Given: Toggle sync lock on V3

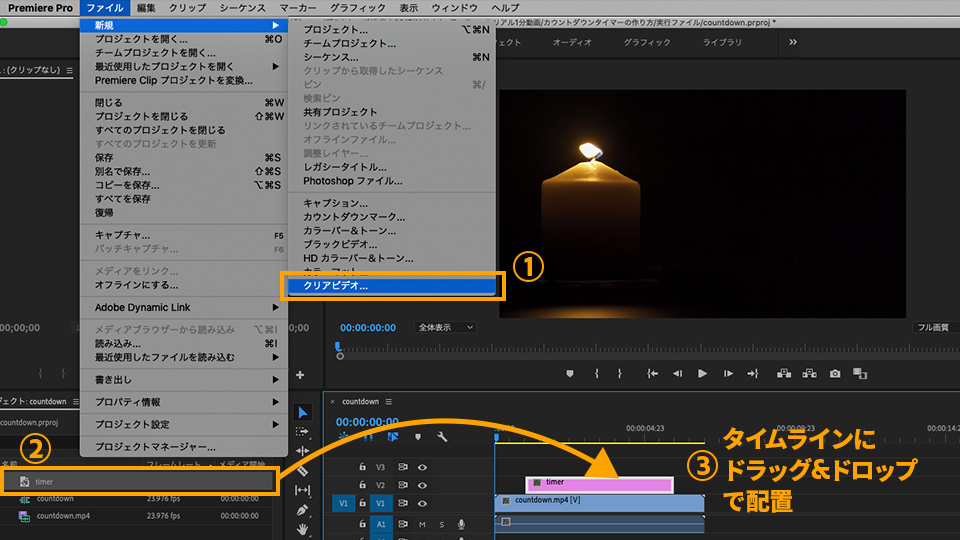Looking at the screenshot, I should (x=402, y=467).
